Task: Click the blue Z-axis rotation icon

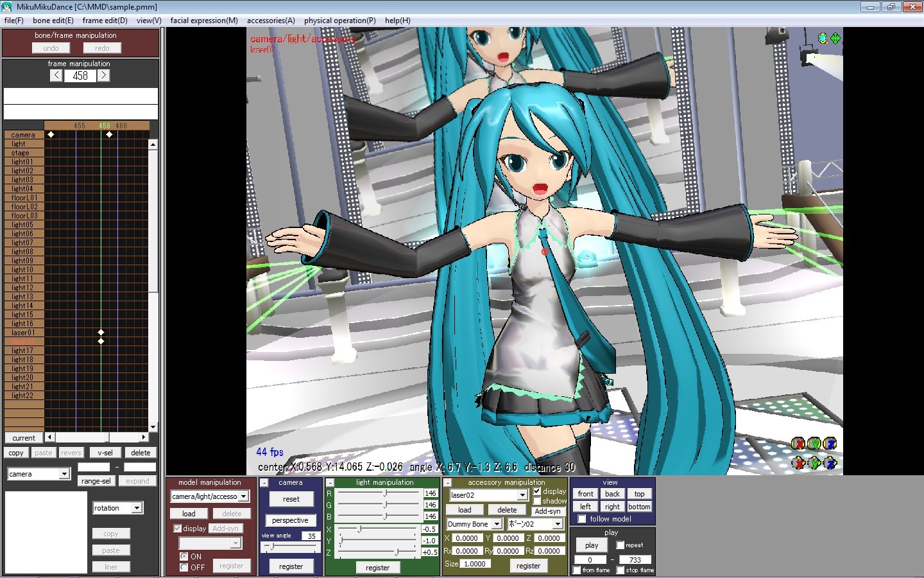Action: point(830,444)
